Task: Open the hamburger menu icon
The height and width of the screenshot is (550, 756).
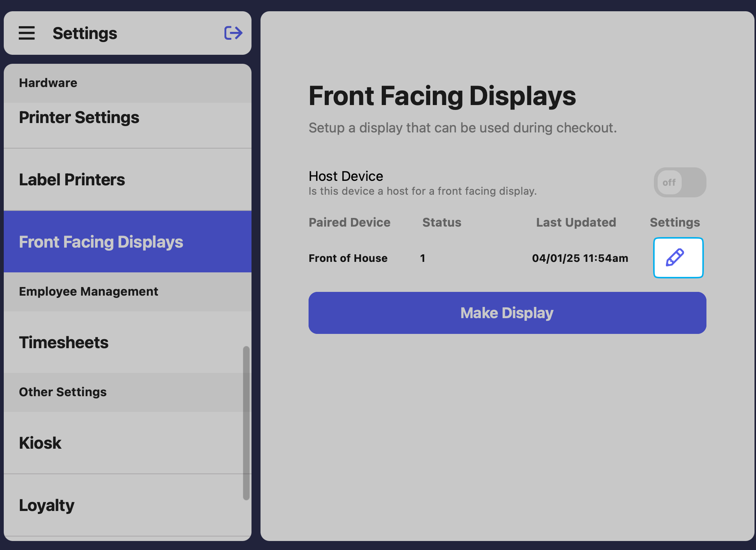Action: point(27,33)
